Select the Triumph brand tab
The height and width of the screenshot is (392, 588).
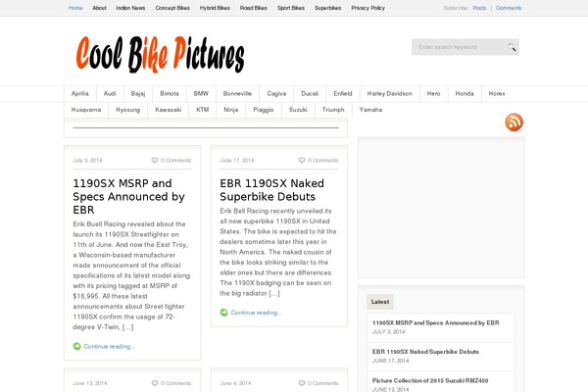click(333, 110)
